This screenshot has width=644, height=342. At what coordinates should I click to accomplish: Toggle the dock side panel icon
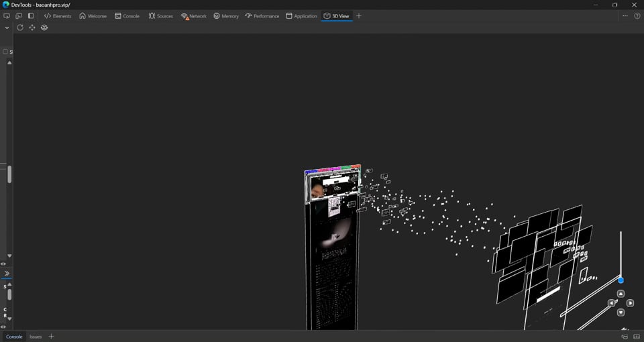31,16
